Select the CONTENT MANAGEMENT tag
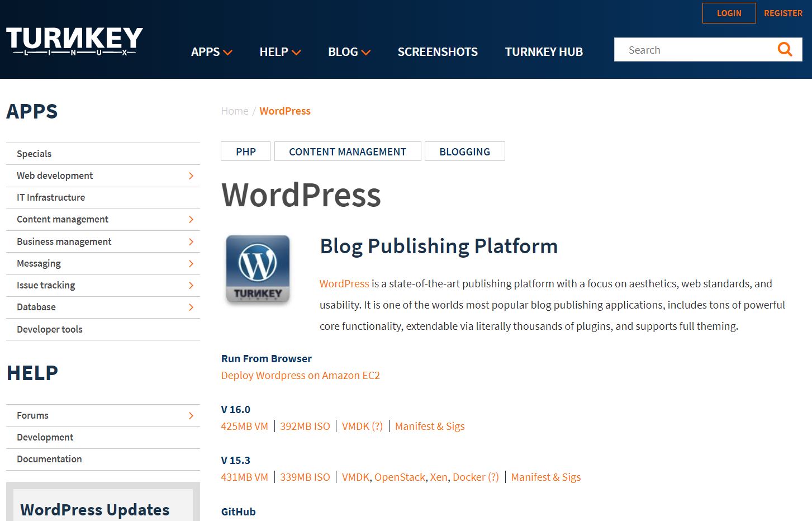Image resolution: width=812 pixels, height=521 pixels. pos(348,151)
